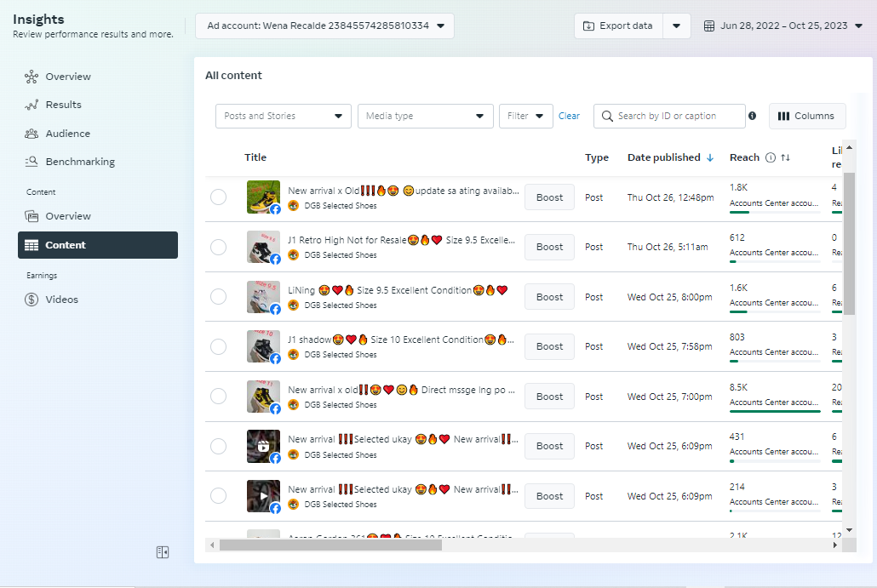The height and width of the screenshot is (588, 877).
Task: Open the Filter dropdown
Action: 525,117
